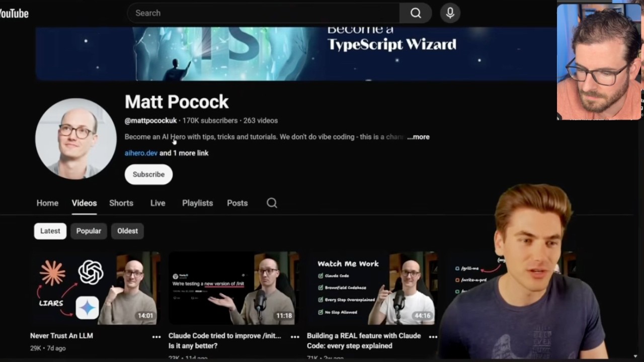This screenshot has height=362, width=644.
Task: Open 'Building a REAL feature with Claude Code' title
Action: [x=364, y=341]
